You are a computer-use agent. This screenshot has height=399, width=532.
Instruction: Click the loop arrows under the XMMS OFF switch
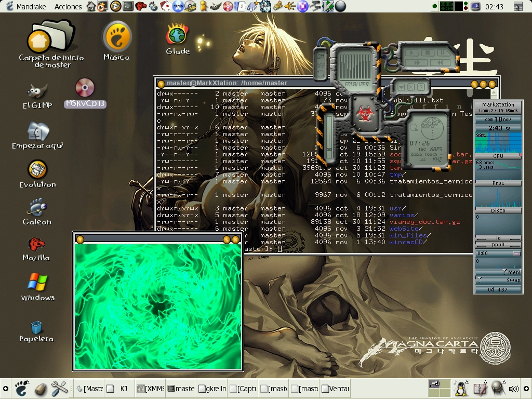[321, 74]
